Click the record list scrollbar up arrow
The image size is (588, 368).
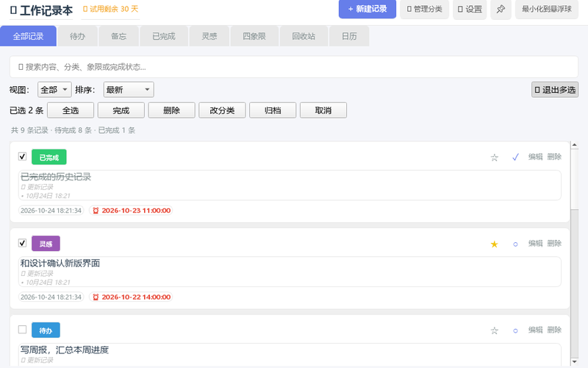click(x=575, y=145)
